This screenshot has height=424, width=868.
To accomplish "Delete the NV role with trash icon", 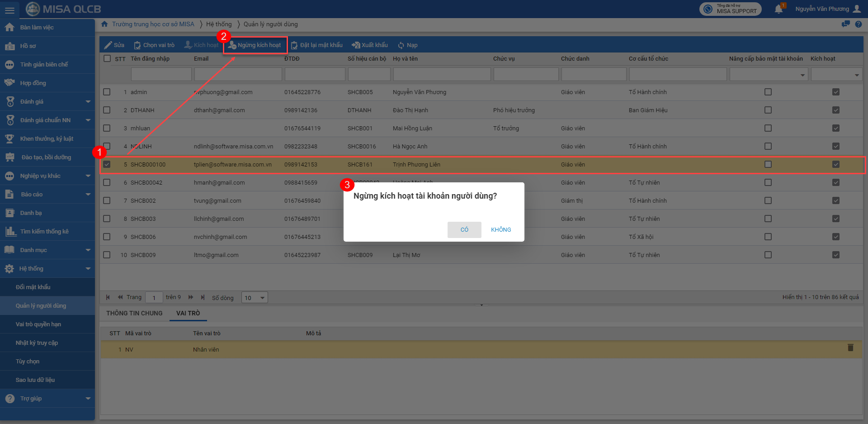I will [x=850, y=348].
